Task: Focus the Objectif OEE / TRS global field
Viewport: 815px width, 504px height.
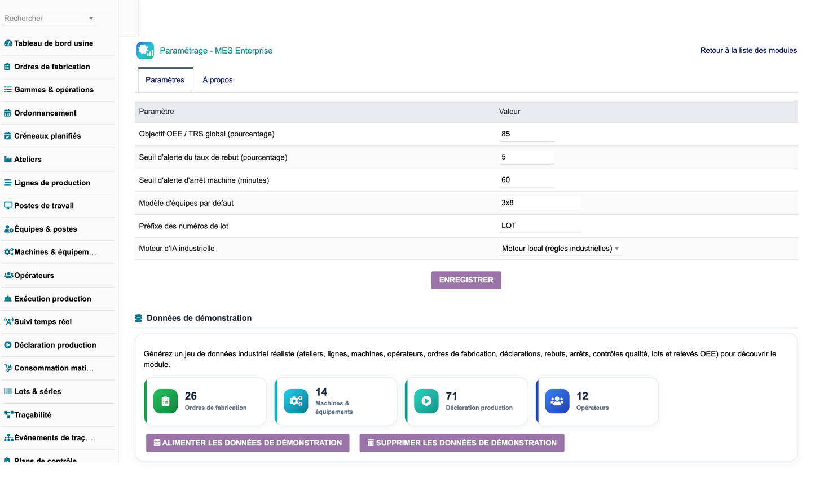Action: (527, 134)
